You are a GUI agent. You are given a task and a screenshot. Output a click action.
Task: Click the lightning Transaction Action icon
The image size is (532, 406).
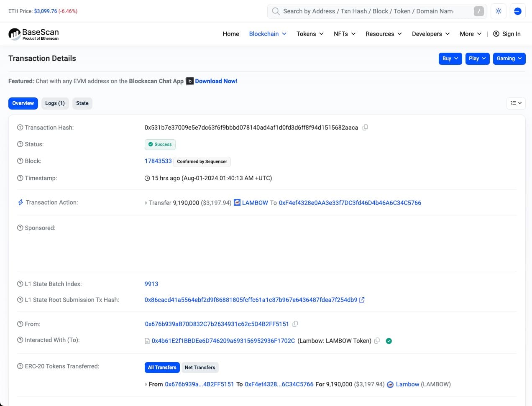coord(20,202)
